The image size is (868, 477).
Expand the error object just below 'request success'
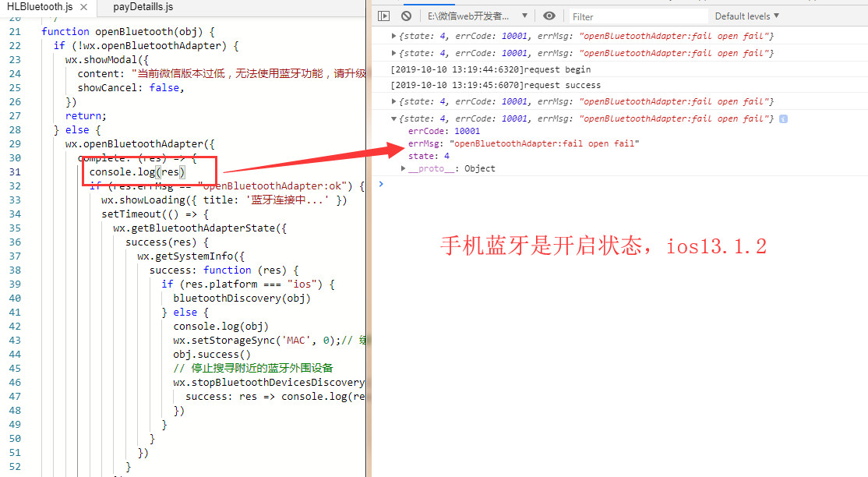[393, 101]
